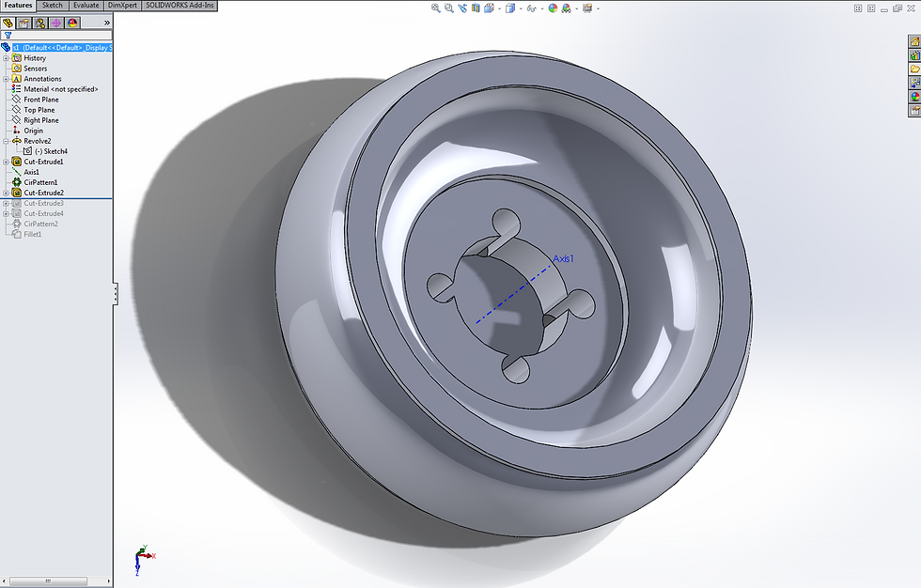This screenshot has height=588, width=921.
Task: Expand the suppressed Cut-Extrude3 node
Action: (6, 203)
